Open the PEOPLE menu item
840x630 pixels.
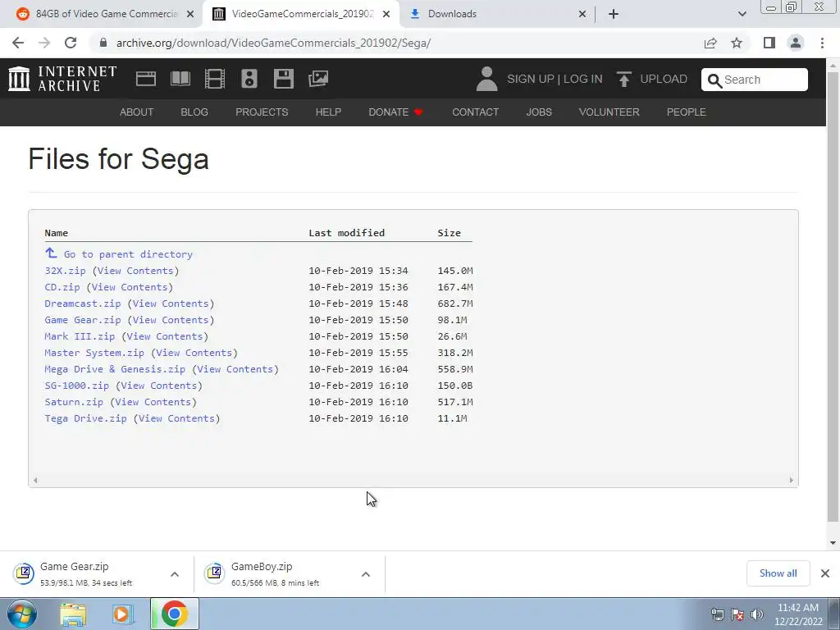pos(687,112)
